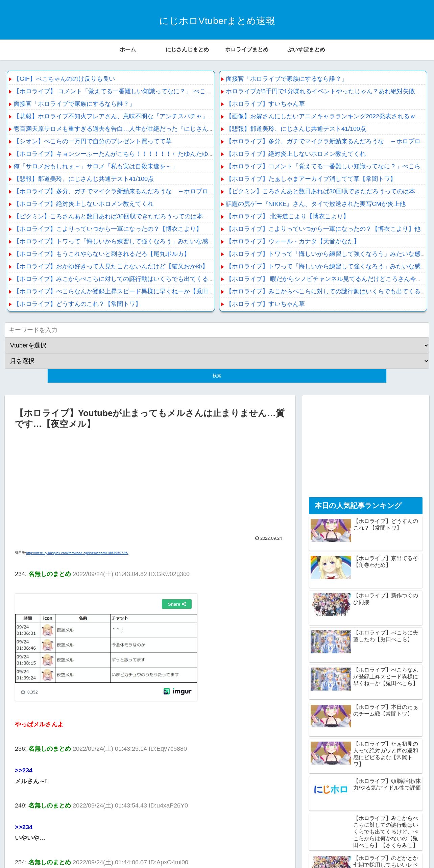
Task: Click the にじホロVtuberまとめ速報 site title
Action: click(x=217, y=21)
